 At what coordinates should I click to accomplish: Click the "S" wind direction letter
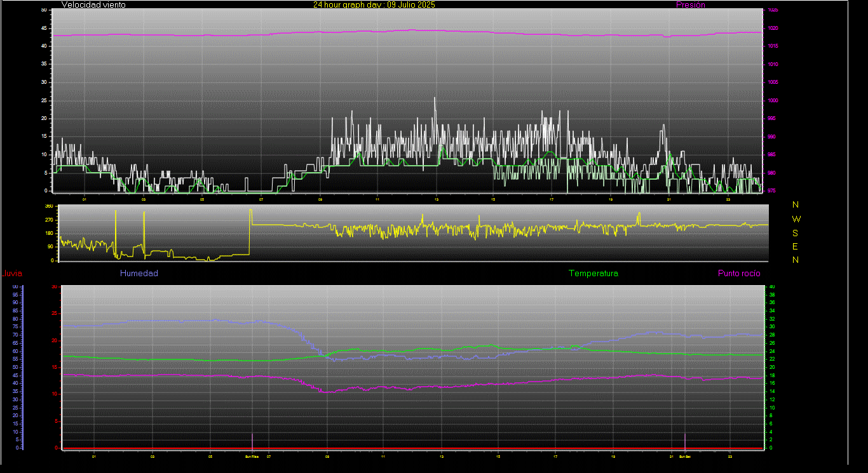coord(796,233)
